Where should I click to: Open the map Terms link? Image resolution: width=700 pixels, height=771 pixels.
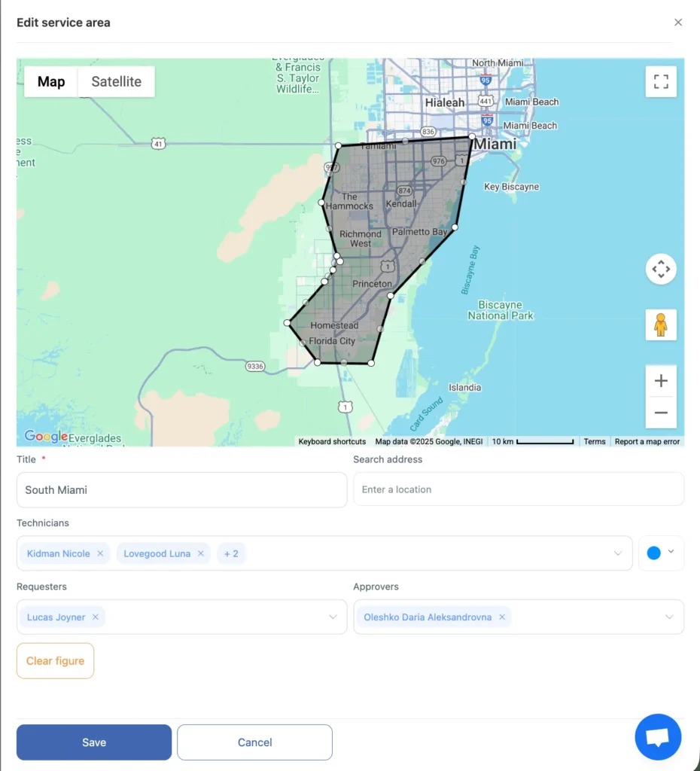pos(594,442)
